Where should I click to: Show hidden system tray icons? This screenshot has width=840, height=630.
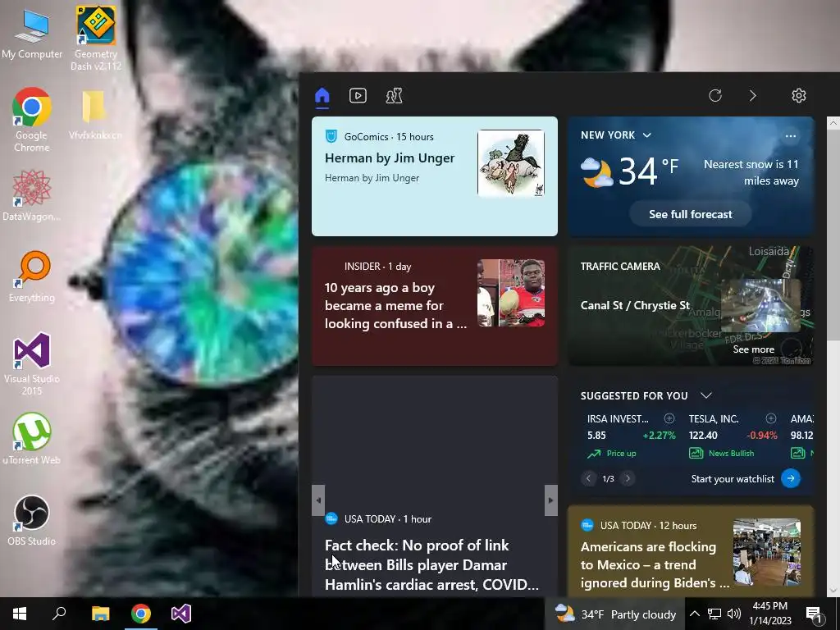coord(694,614)
